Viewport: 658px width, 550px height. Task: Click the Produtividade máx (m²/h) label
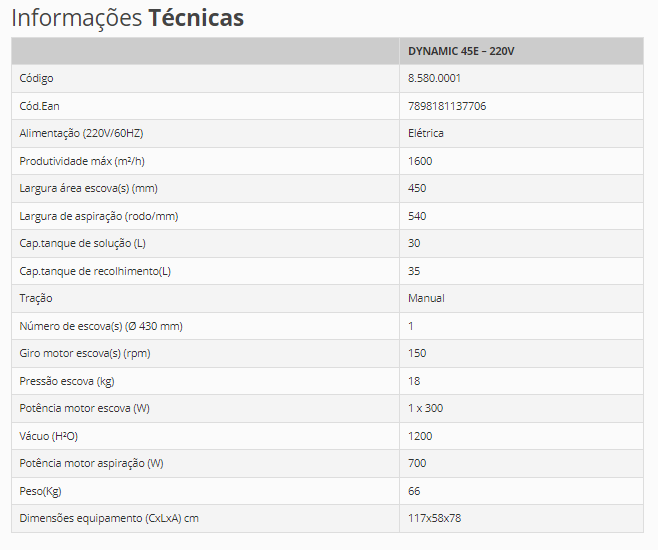pos(82,161)
